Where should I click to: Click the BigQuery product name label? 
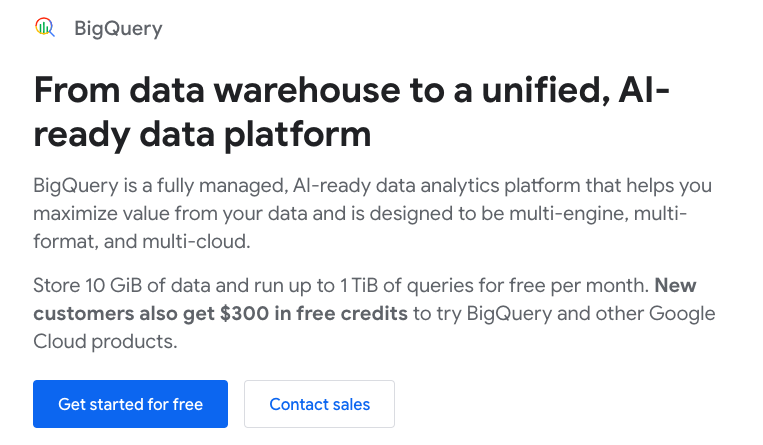click(118, 28)
